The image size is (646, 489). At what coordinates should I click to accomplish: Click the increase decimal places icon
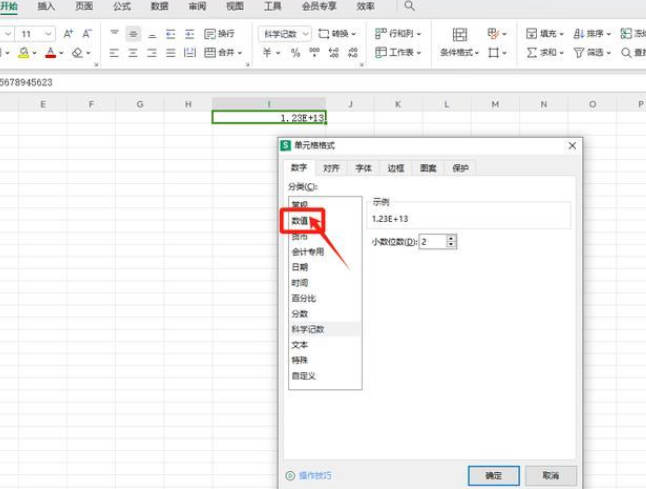[333, 52]
